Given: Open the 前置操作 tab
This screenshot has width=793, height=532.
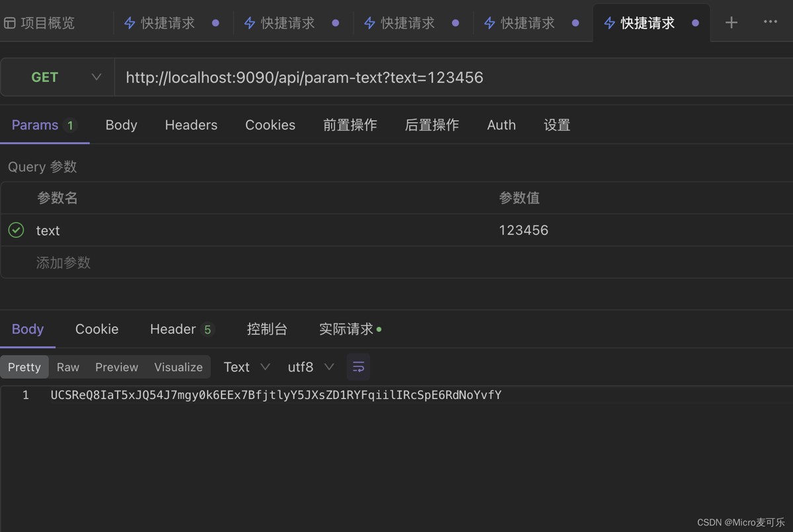Looking at the screenshot, I should pyautogui.click(x=350, y=125).
